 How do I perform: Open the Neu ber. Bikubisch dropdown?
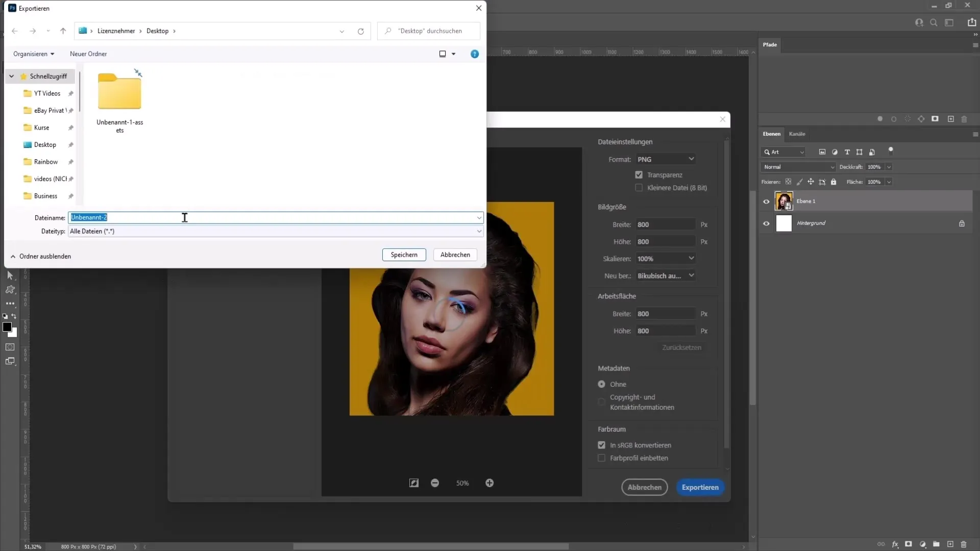coord(666,275)
